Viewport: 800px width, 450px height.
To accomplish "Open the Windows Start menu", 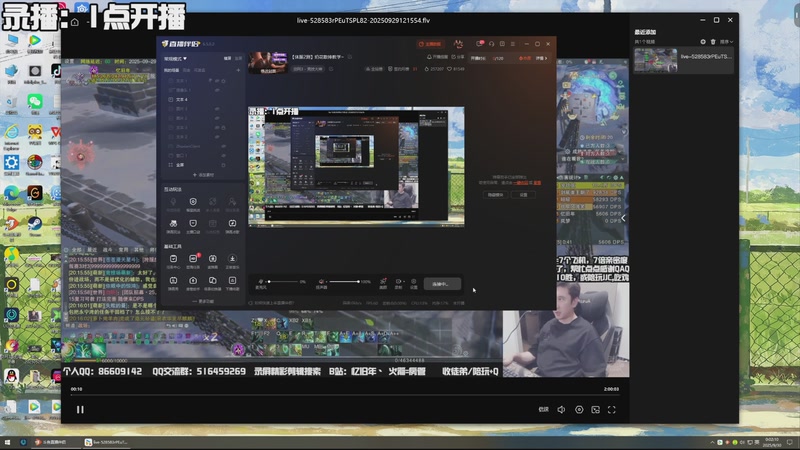I will click(x=7, y=442).
